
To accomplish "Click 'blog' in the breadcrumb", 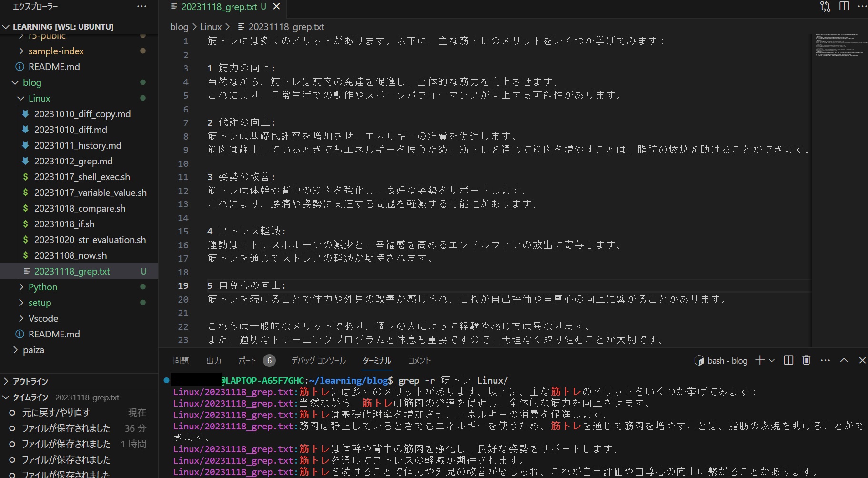I will click(x=179, y=27).
